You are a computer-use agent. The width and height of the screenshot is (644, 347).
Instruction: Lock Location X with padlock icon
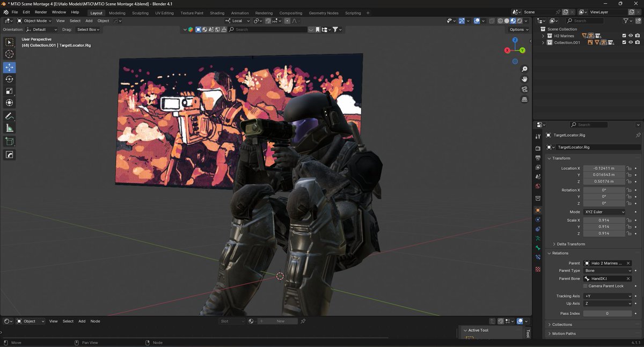pos(629,168)
